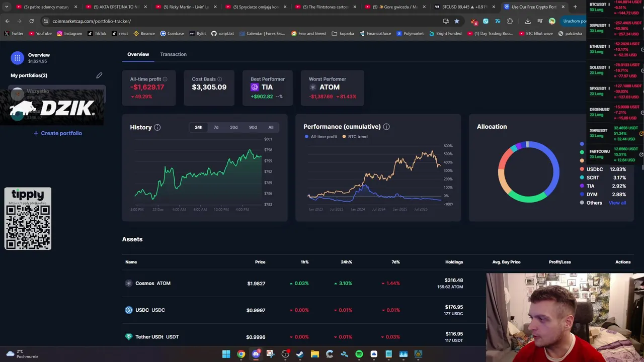Screen dimensions: 644x362
Task: Go back with the browser arrow
Action: pos(8,21)
